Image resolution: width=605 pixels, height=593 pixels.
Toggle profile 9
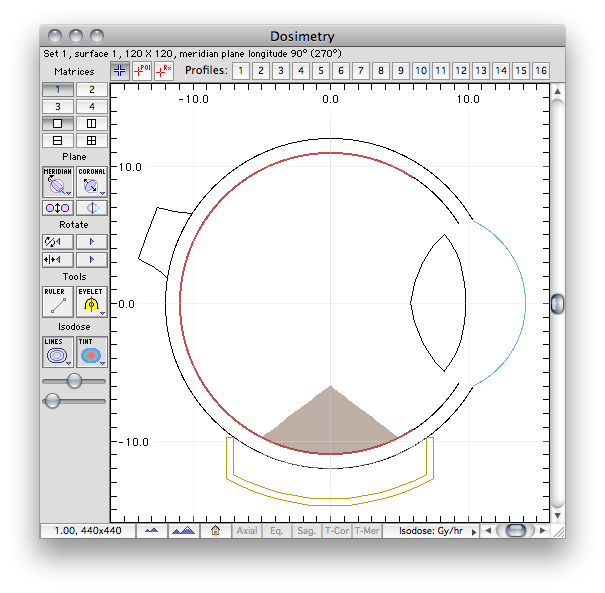click(401, 71)
